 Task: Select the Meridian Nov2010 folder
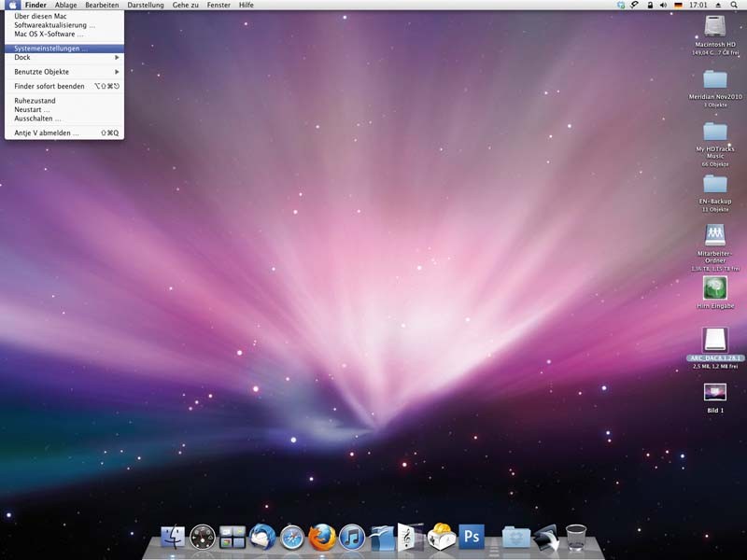point(715,79)
